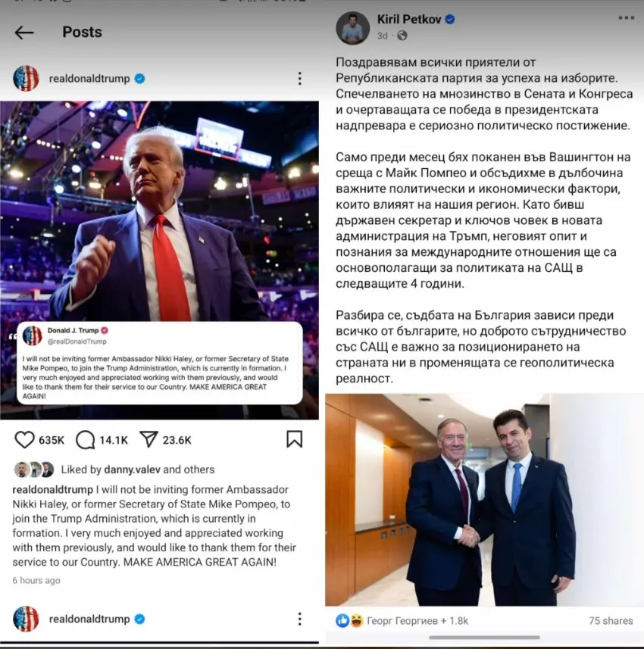Tap the back arrow beside Posts
The height and width of the screenshot is (649, 644).
click(x=24, y=33)
